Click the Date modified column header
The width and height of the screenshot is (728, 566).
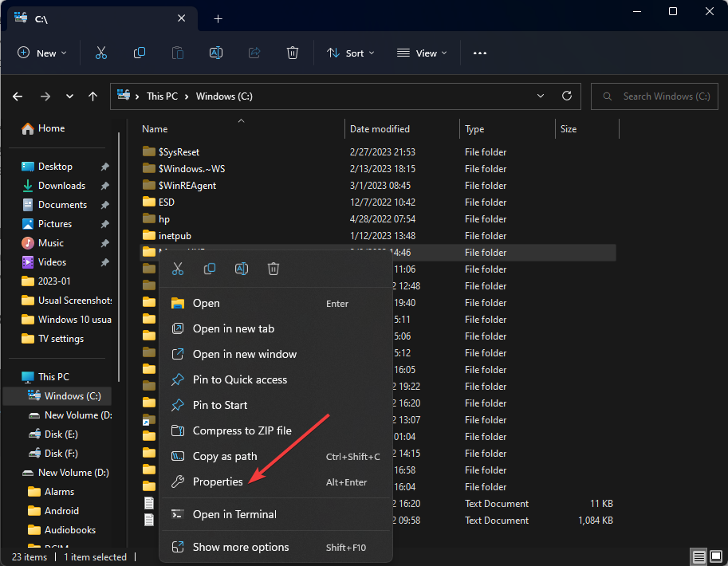click(x=380, y=129)
